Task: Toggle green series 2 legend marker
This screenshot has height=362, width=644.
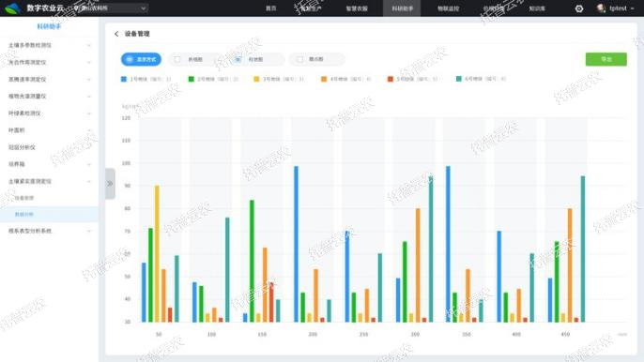Action: (x=191, y=79)
